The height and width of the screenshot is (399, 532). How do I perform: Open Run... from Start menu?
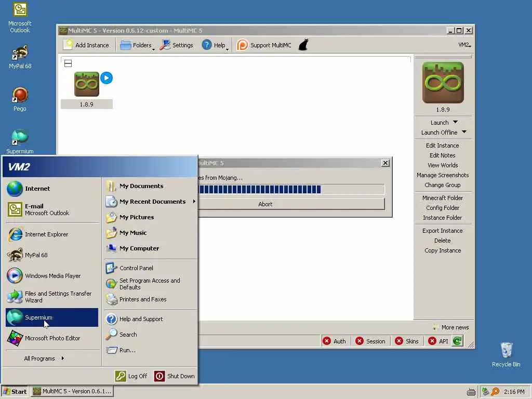click(150, 350)
